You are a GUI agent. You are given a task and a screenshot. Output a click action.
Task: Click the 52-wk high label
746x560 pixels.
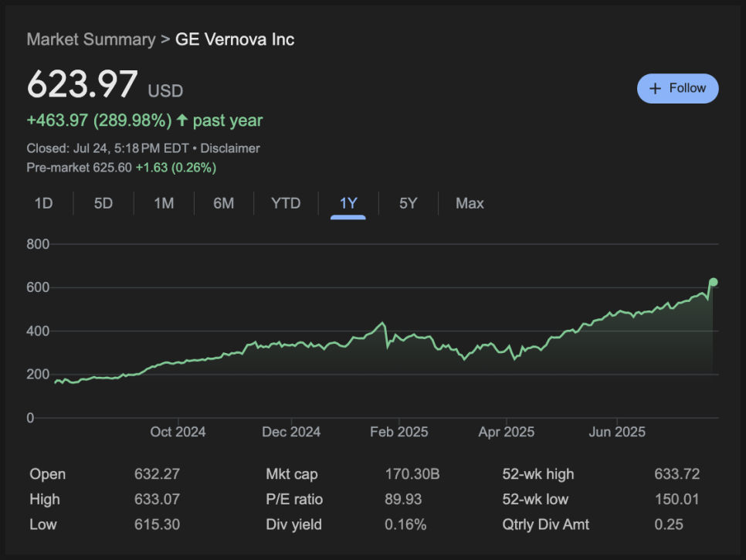point(538,474)
